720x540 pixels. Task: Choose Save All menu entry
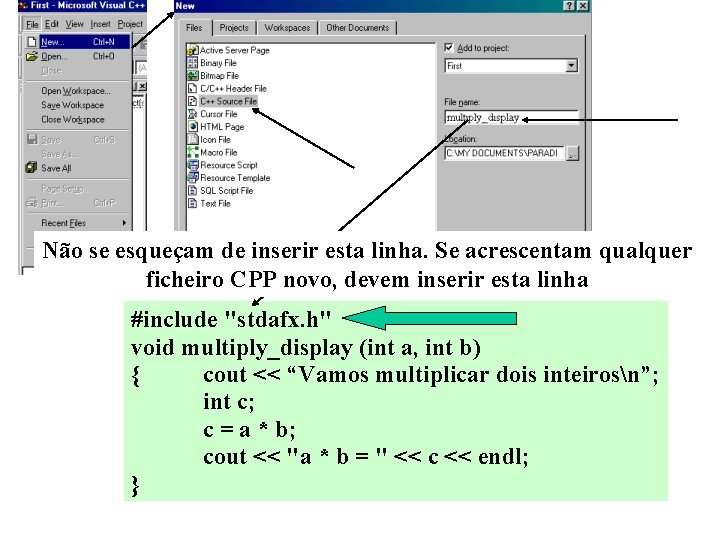78,168
